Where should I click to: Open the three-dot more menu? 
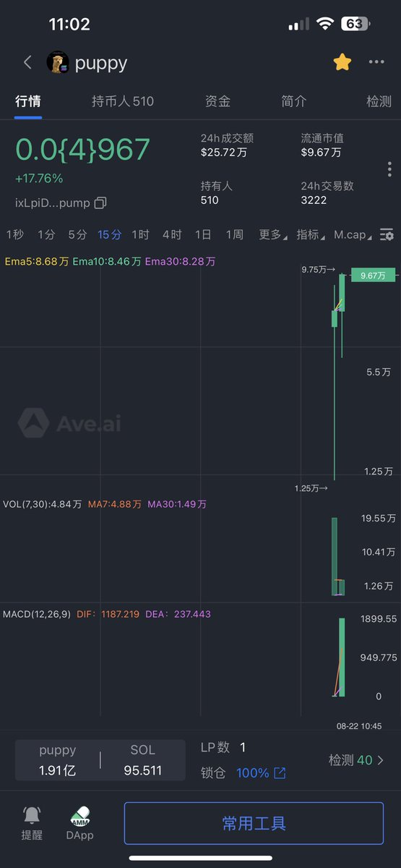coord(376,63)
